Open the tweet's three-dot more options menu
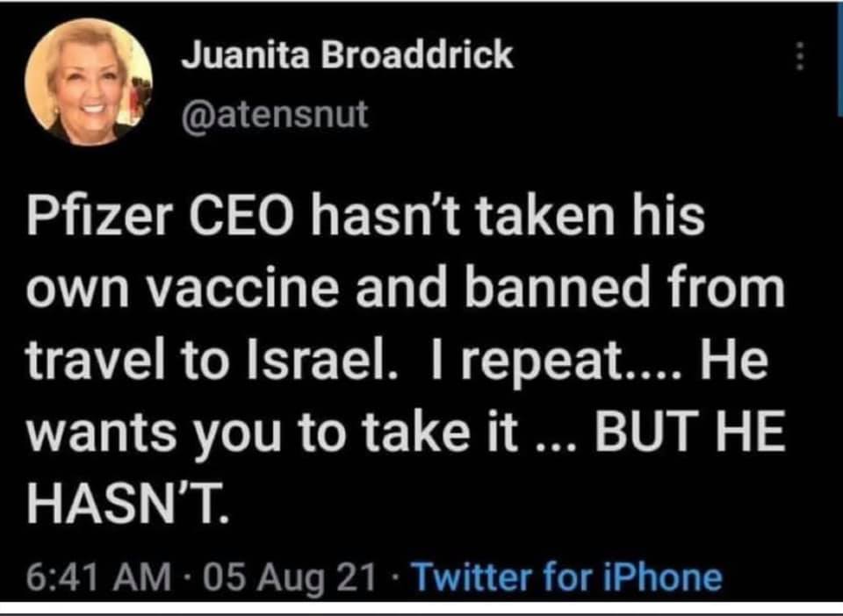Image resolution: width=843 pixels, height=616 pixels. (799, 59)
